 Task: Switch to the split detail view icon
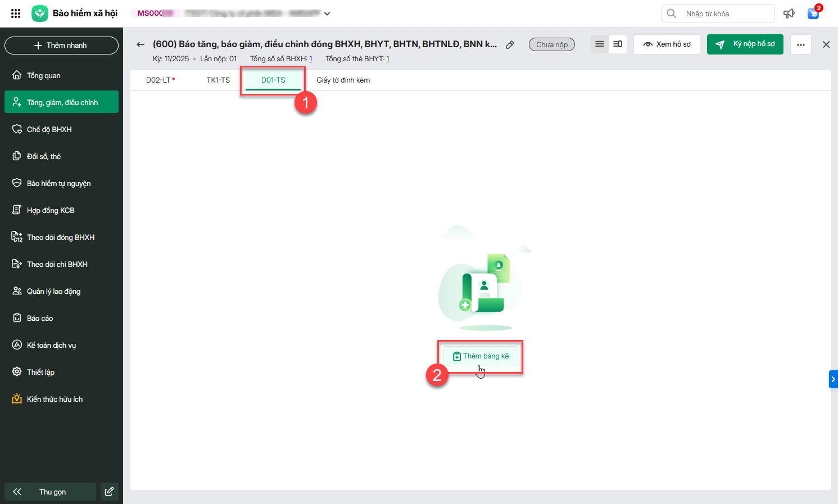(617, 44)
